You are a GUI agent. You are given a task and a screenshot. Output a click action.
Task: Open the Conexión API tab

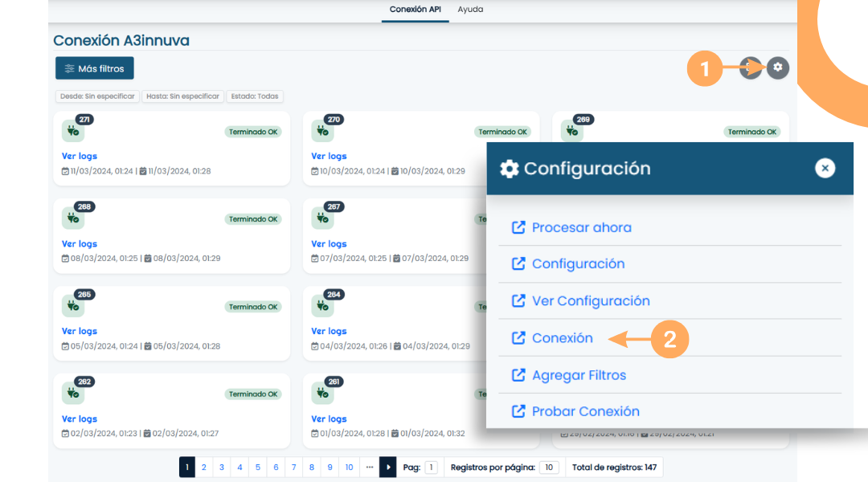[x=416, y=10]
